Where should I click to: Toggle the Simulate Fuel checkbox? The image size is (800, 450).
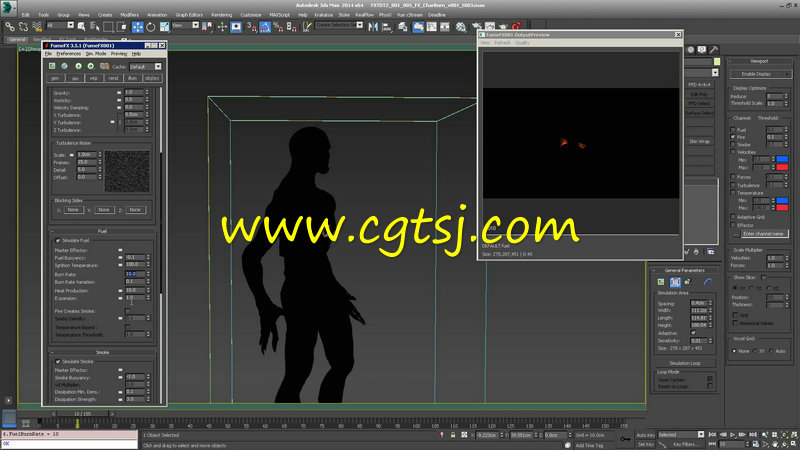pos(58,240)
